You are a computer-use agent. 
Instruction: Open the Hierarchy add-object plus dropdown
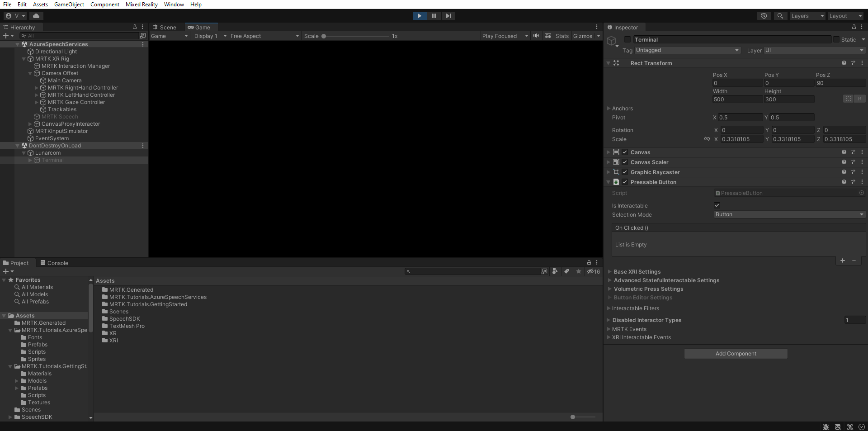point(8,36)
